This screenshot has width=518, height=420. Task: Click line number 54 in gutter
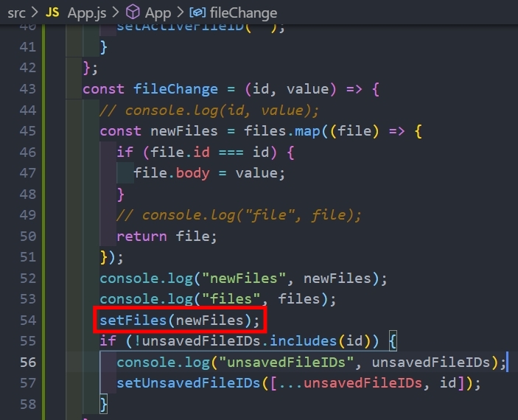point(27,321)
